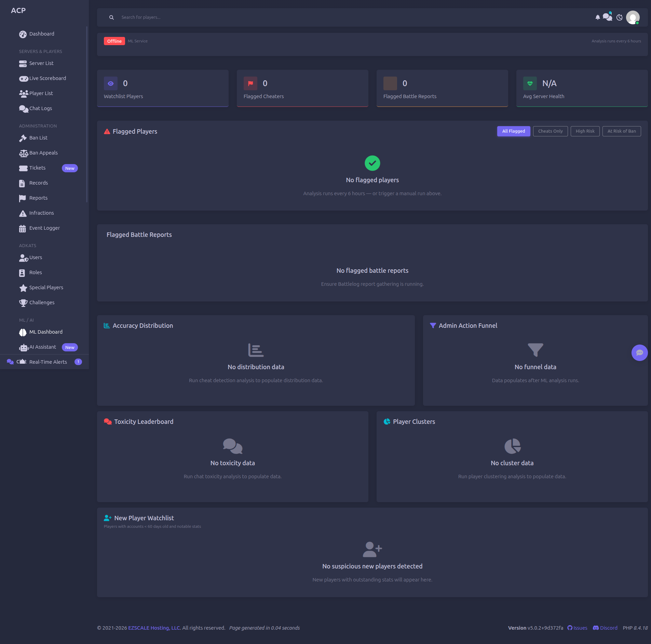Open EZSCALE Hosting, LLC link
Image resolution: width=651 pixels, height=644 pixels.
[x=154, y=628]
